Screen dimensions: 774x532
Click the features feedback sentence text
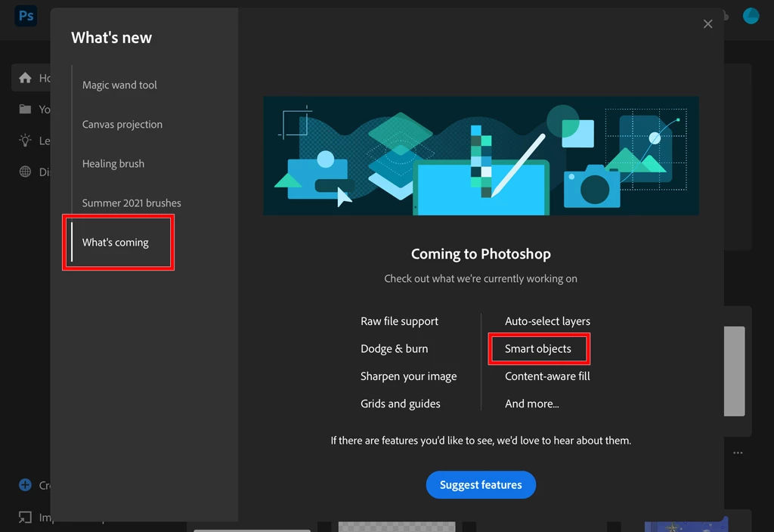pyautogui.click(x=481, y=441)
